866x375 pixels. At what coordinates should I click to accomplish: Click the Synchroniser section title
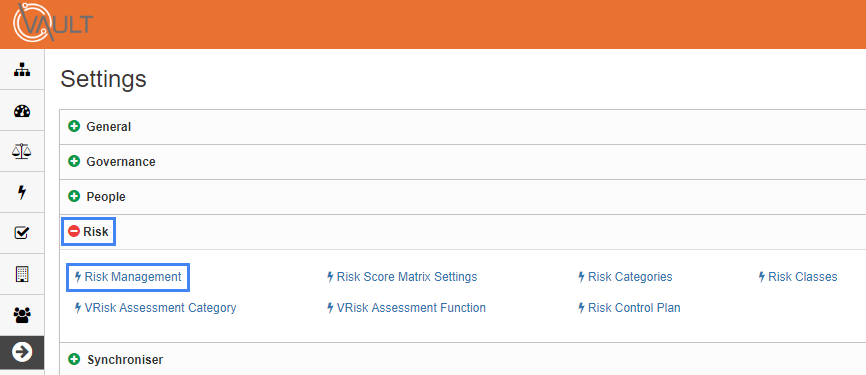pyautogui.click(x=125, y=360)
